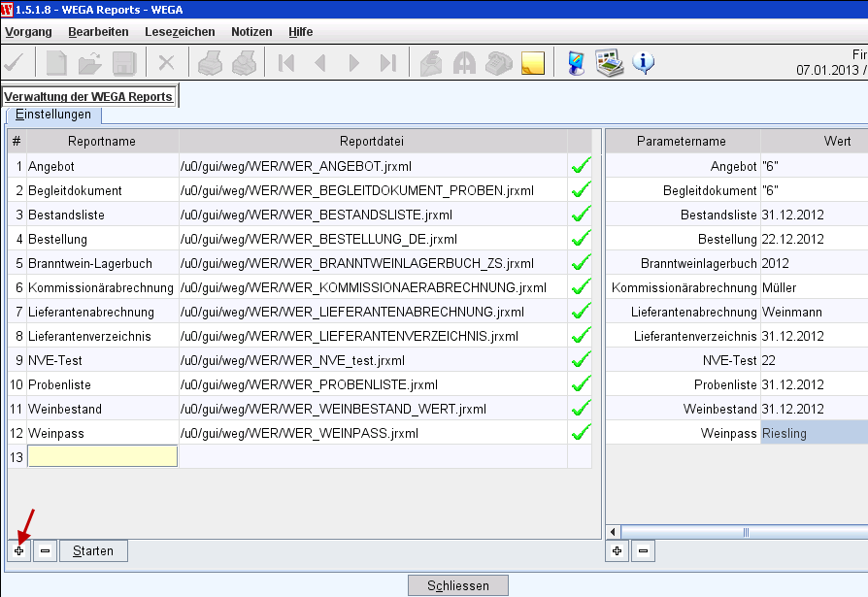Toggle the green checkmark for Angebot
This screenshot has height=597, width=868.
tap(581, 166)
